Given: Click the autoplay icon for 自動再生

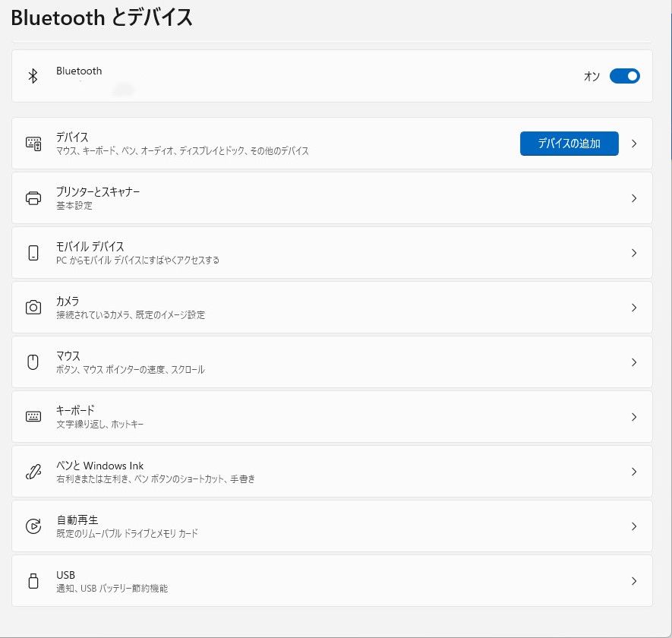Looking at the screenshot, I should [x=33, y=526].
